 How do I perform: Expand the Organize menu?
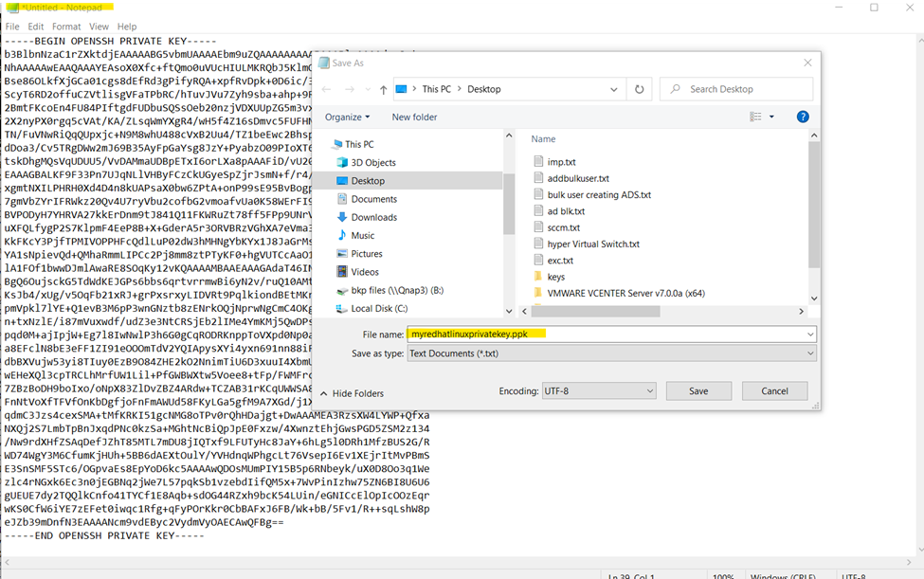[x=347, y=117]
